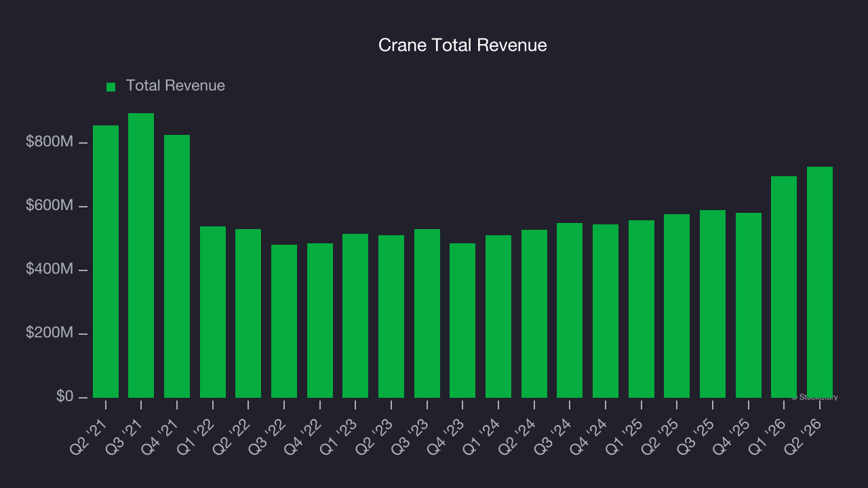Image resolution: width=868 pixels, height=488 pixels.
Task: Click the green Total Revenue legend swatch
Action: pyautogui.click(x=111, y=87)
